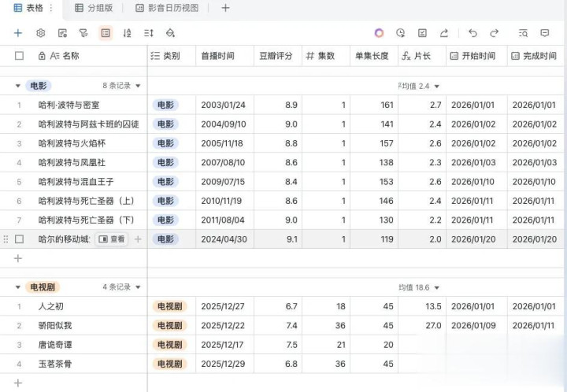Screen dimensions: 567x392
Task: Check the row checkbox for 哈尔的移动城堡
Action: pyautogui.click(x=20, y=239)
